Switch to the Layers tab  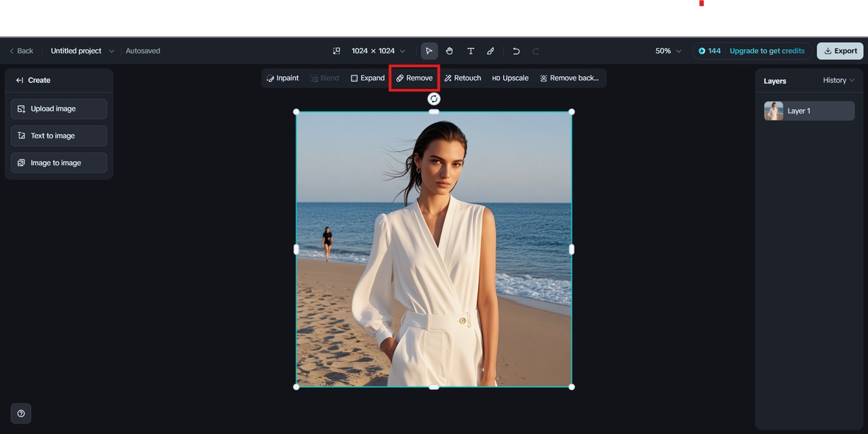point(775,81)
